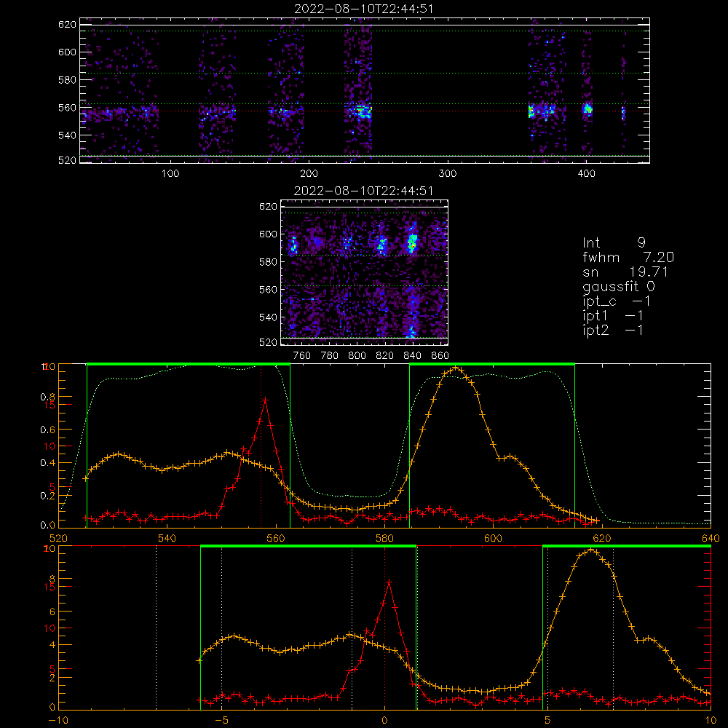Click x-axis label -5 on bottom plot
The height and width of the screenshot is (728, 728).
point(221,720)
